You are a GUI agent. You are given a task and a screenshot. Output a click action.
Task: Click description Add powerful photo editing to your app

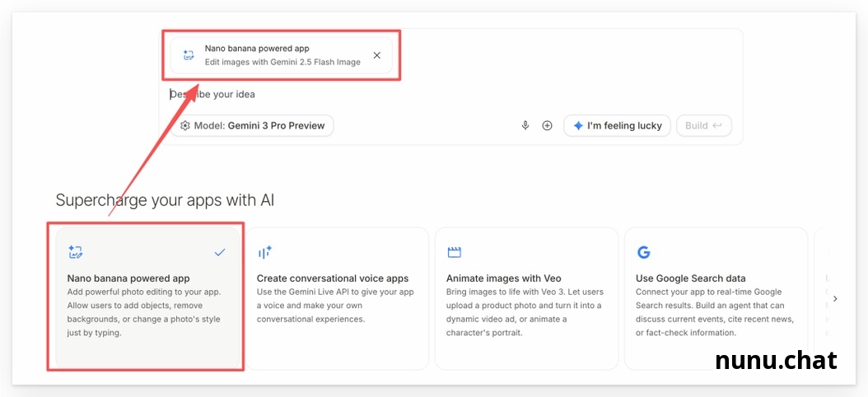[144, 312]
